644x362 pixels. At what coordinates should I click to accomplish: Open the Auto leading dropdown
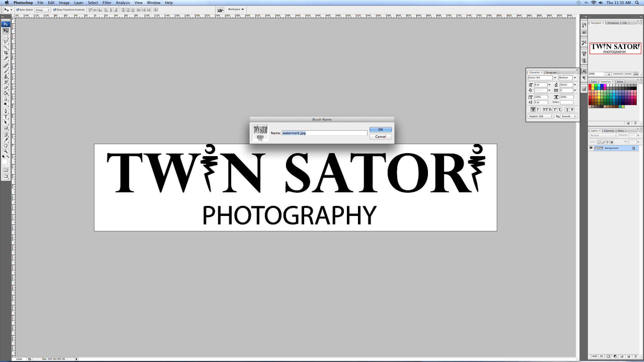click(x=575, y=85)
